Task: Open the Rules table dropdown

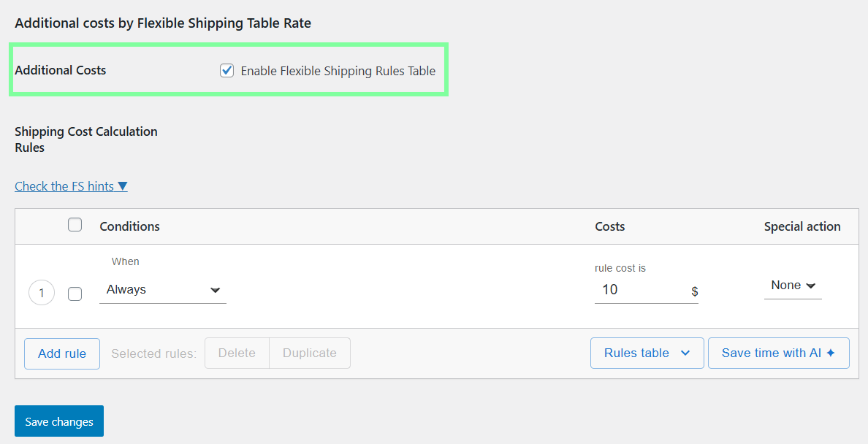Action: point(647,353)
